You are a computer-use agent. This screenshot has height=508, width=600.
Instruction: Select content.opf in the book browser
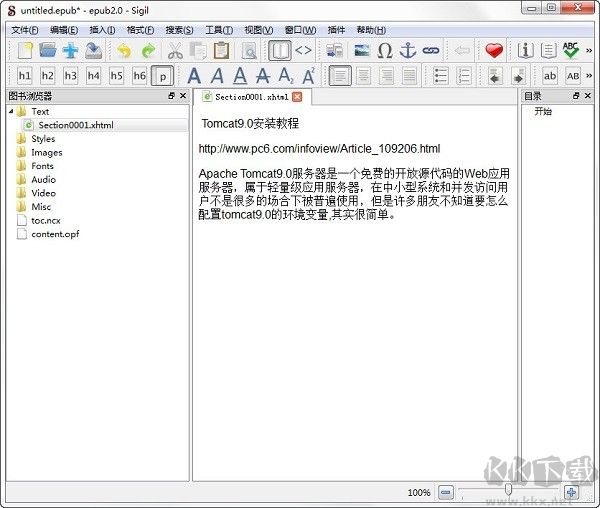tap(55, 234)
